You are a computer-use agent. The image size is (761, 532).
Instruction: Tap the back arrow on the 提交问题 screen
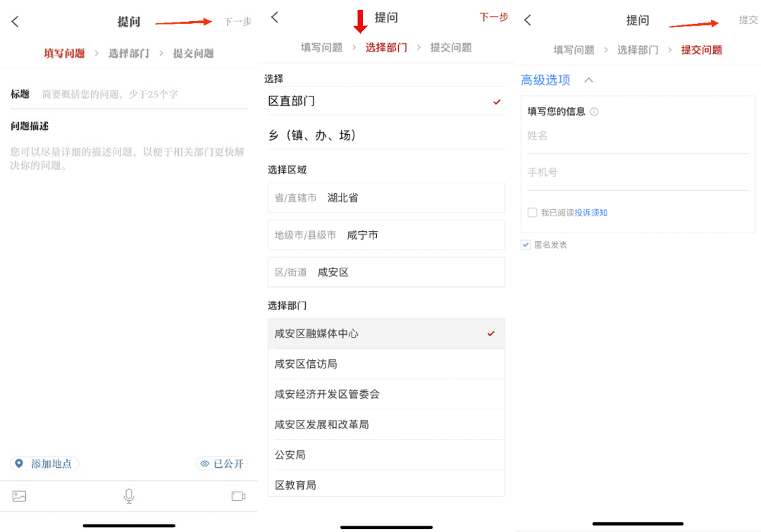pyautogui.click(x=527, y=21)
